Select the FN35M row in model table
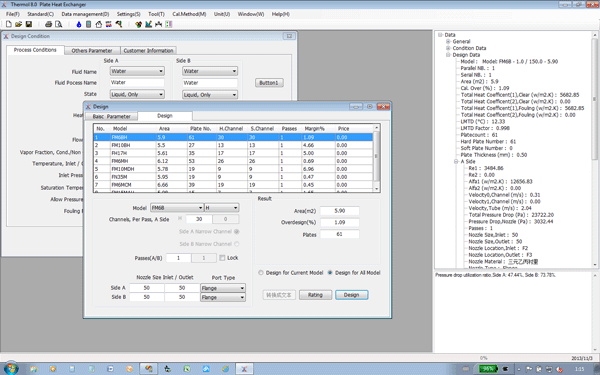600x375 pixels. tap(233, 177)
